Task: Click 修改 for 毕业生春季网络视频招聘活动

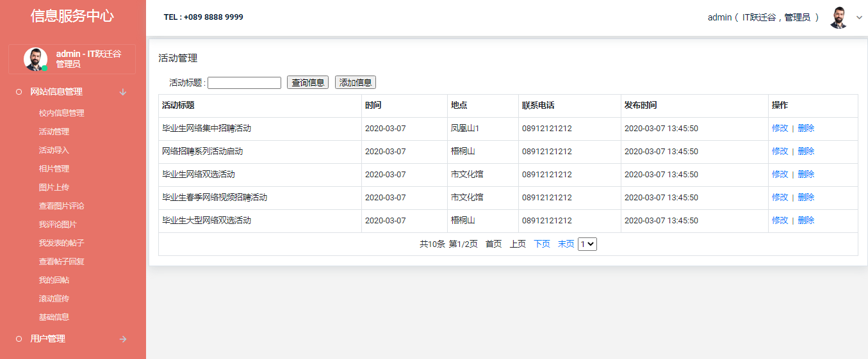Action: tap(780, 198)
